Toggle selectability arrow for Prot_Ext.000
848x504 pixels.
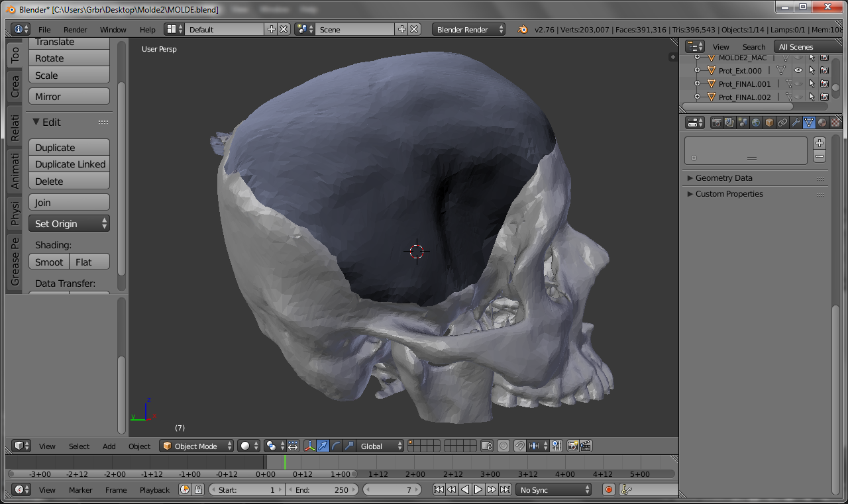(x=812, y=70)
